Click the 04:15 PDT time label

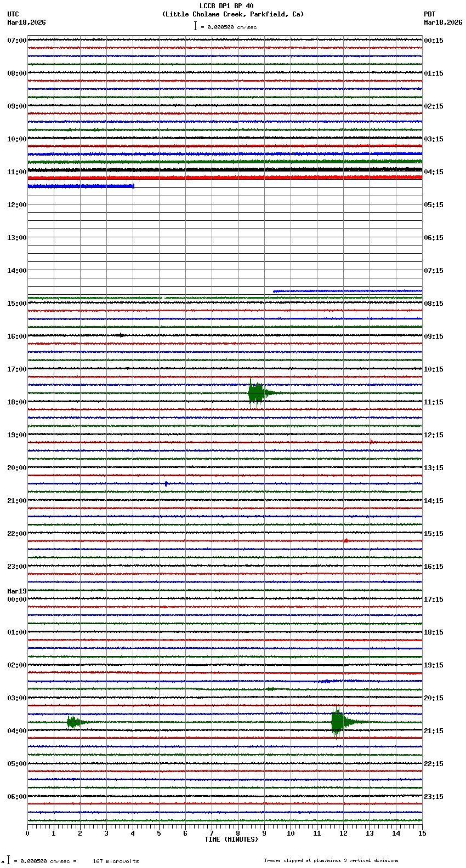click(x=434, y=172)
